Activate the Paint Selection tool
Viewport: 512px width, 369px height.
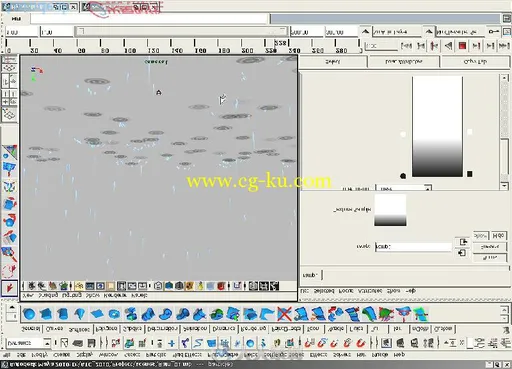point(9,254)
